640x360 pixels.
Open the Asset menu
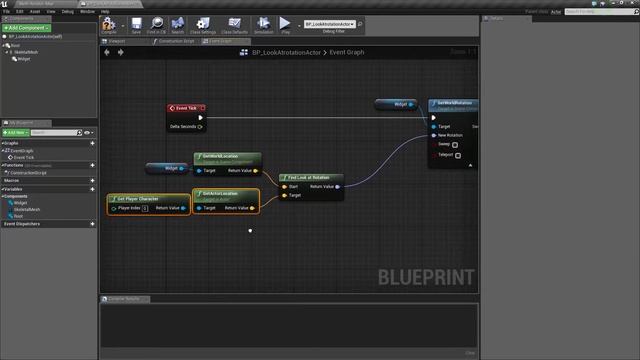point(35,11)
